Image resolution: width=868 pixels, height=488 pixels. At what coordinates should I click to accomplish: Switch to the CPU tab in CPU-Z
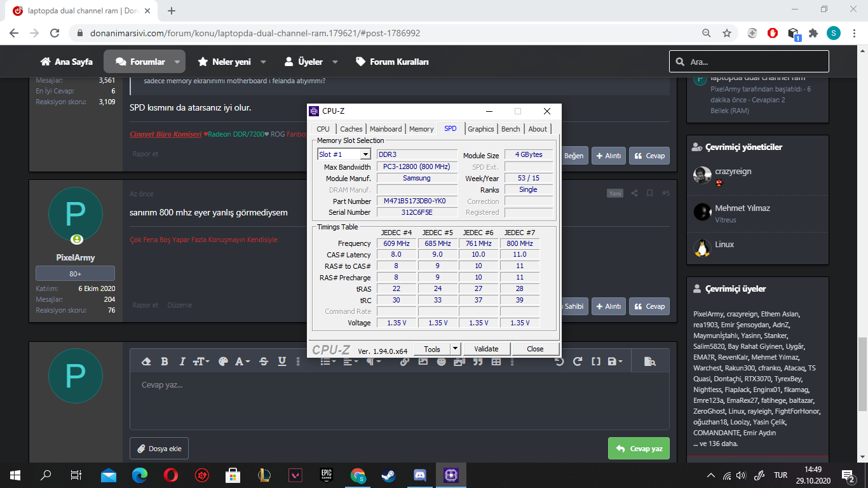[323, 129]
